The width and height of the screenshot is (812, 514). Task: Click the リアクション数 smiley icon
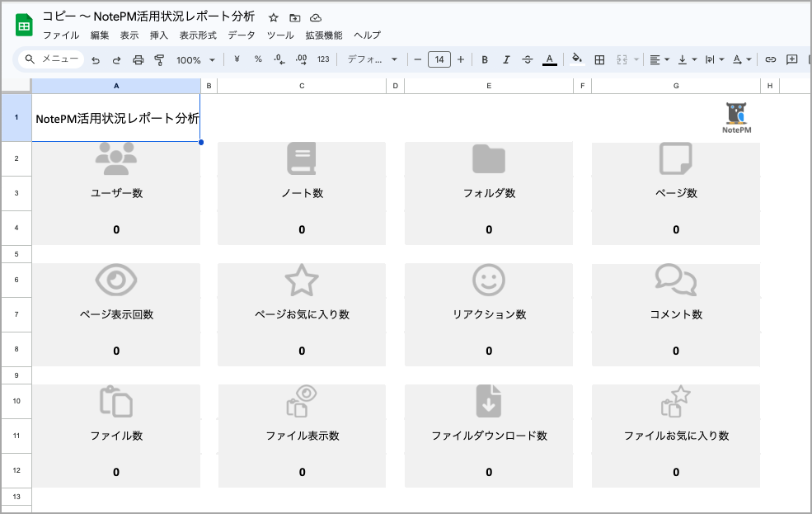click(x=489, y=280)
